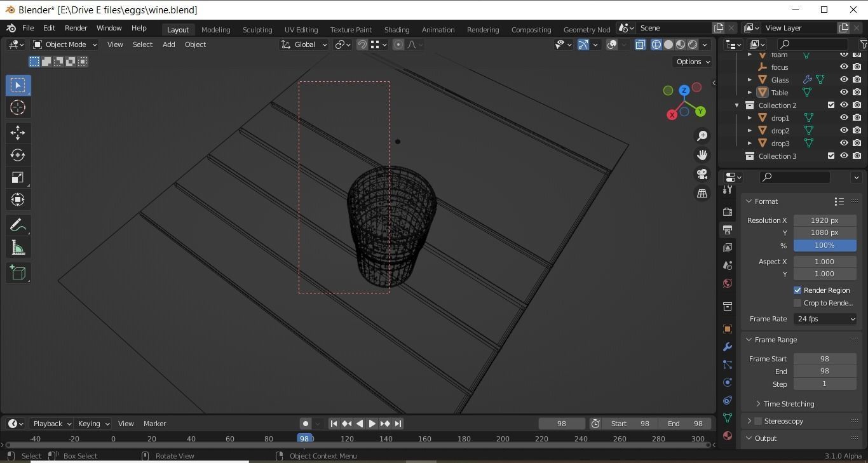
Task: Hide the Glass object in the outliner
Action: [844, 80]
